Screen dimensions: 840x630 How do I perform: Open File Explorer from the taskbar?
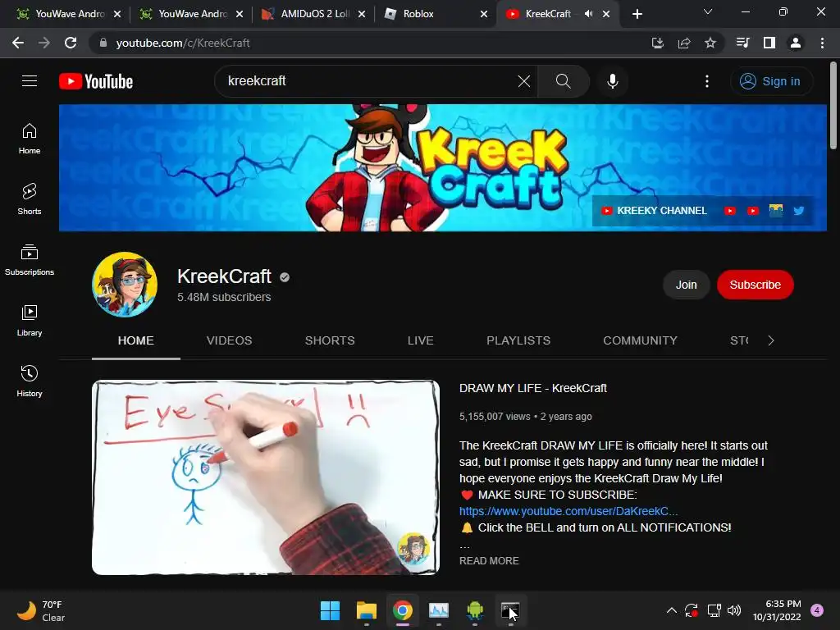(367, 610)
